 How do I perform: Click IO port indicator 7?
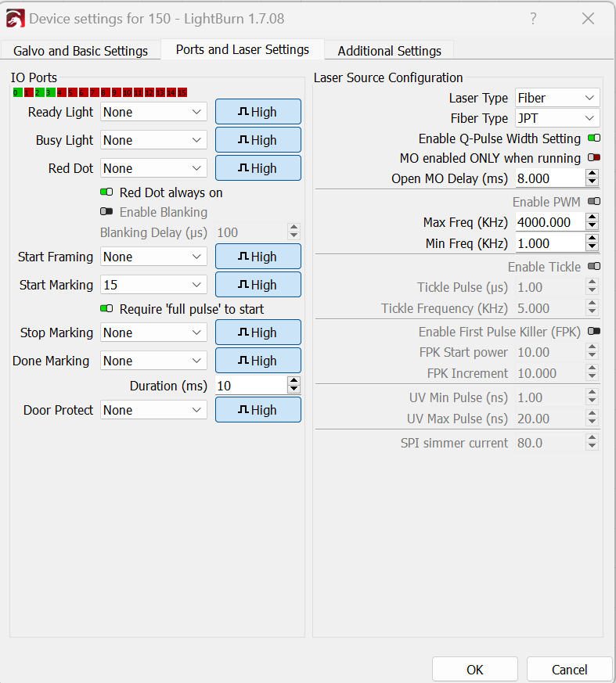[x=95, y=92]
